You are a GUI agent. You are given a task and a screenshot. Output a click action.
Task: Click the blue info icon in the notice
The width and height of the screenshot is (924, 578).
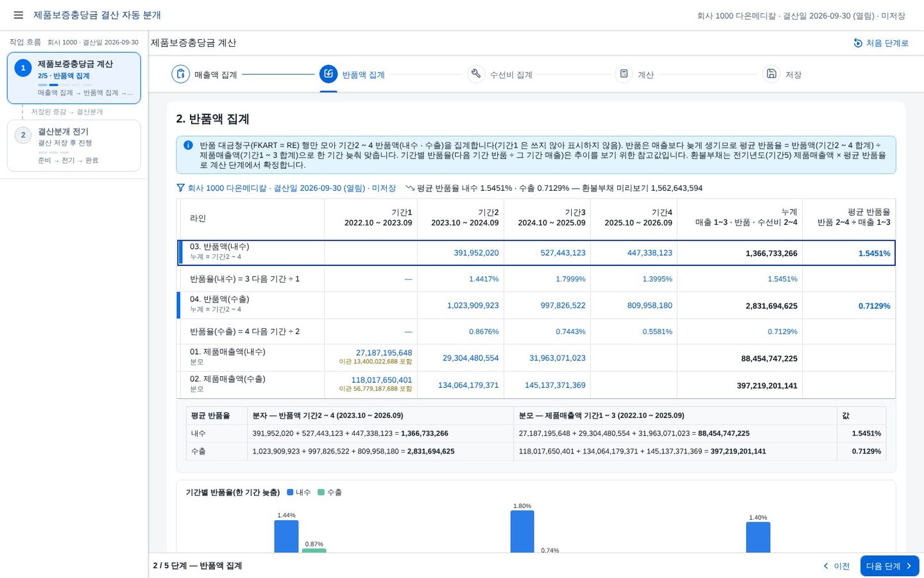pos(188,145)
